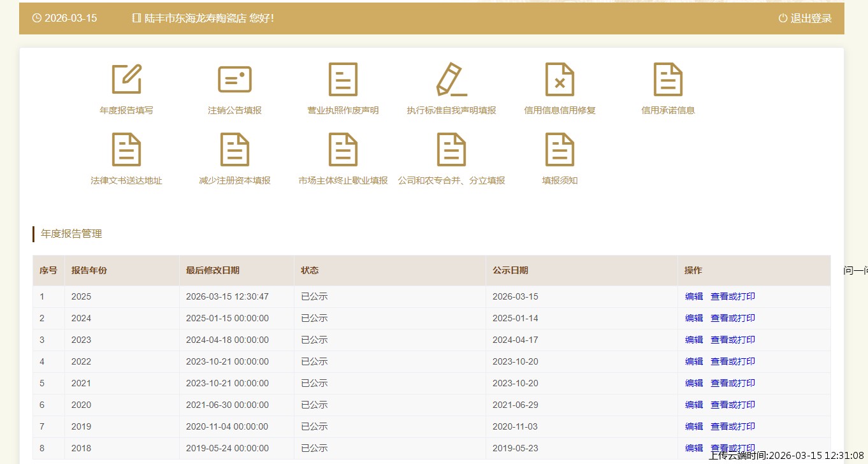Edit the 2025 annual report

[x=693, y=296]
